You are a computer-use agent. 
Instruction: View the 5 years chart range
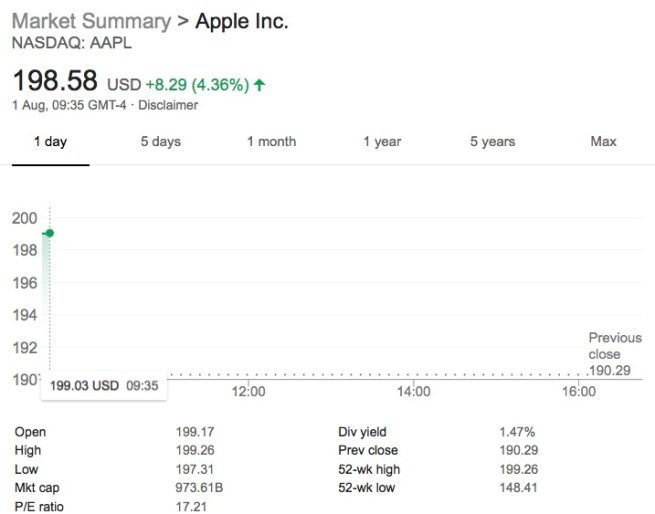point(492,142)
